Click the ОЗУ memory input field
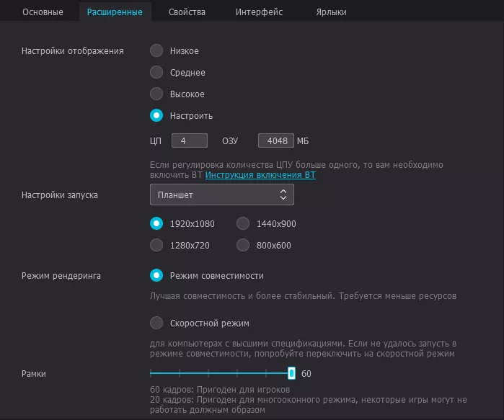Viewport: 504px width, 420px height. [x=275, y=140]
